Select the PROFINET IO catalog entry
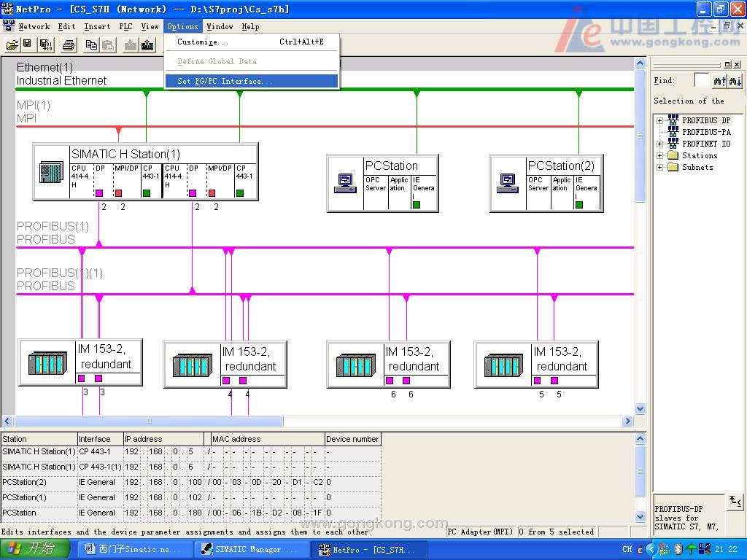Image resolution: width=747 pixels, height=560 pixels. pos(706,144)
